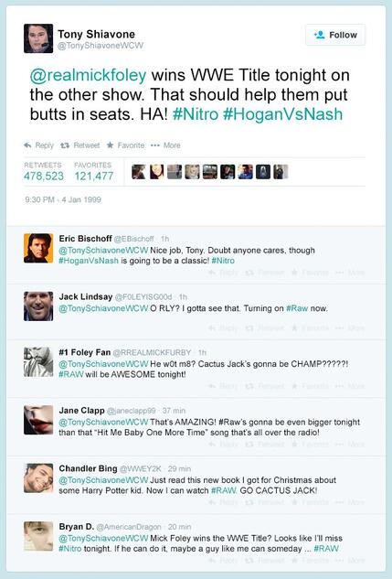The width and height of the screenshot is (392, 579).
Task: Click the Reply arrow icon under main tweet
Action: 27,145
